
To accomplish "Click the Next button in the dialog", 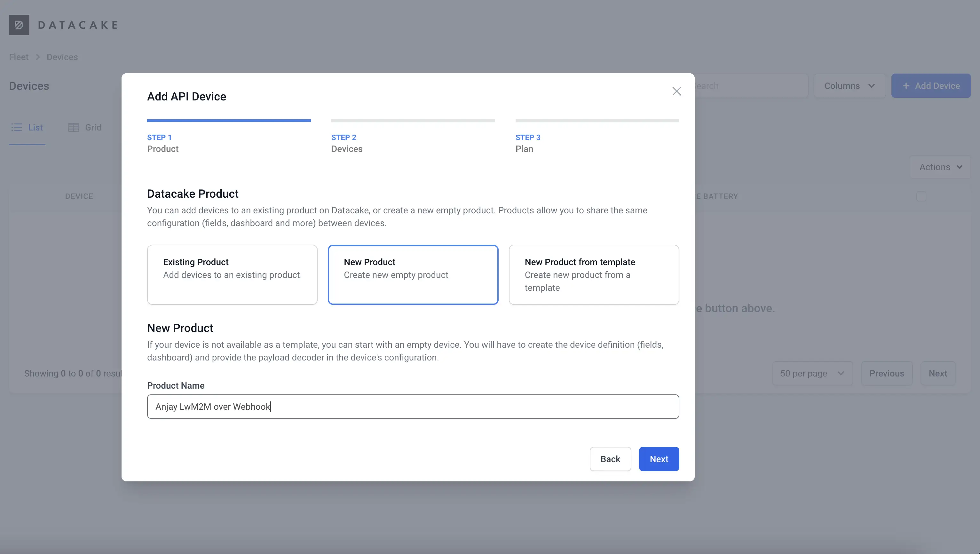I will 659,459.
